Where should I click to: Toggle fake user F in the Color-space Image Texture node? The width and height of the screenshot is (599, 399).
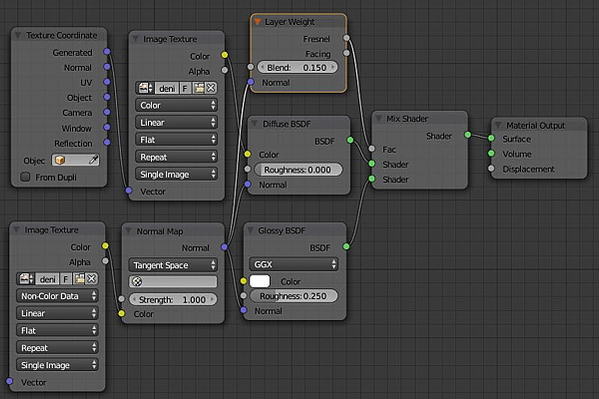185,88
